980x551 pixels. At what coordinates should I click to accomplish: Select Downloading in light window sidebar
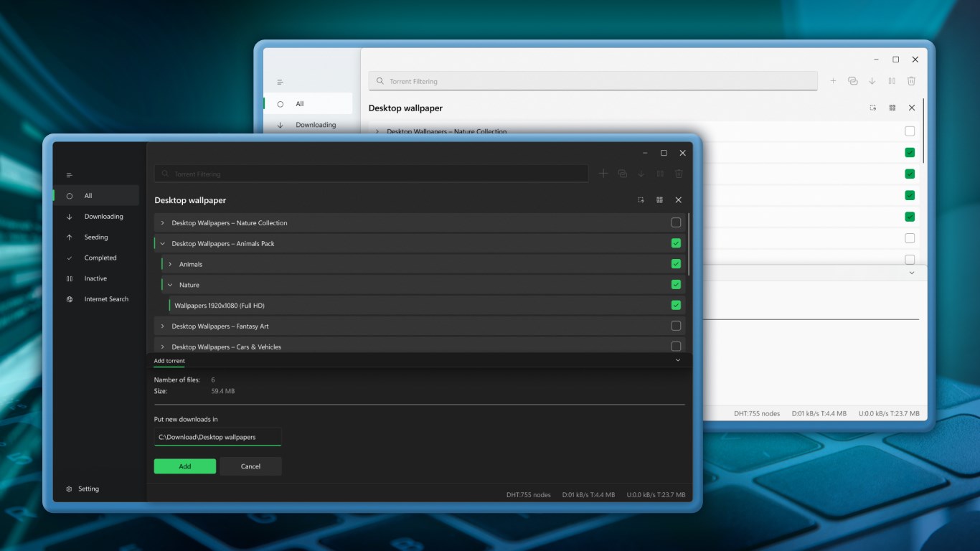coord(308,125)
